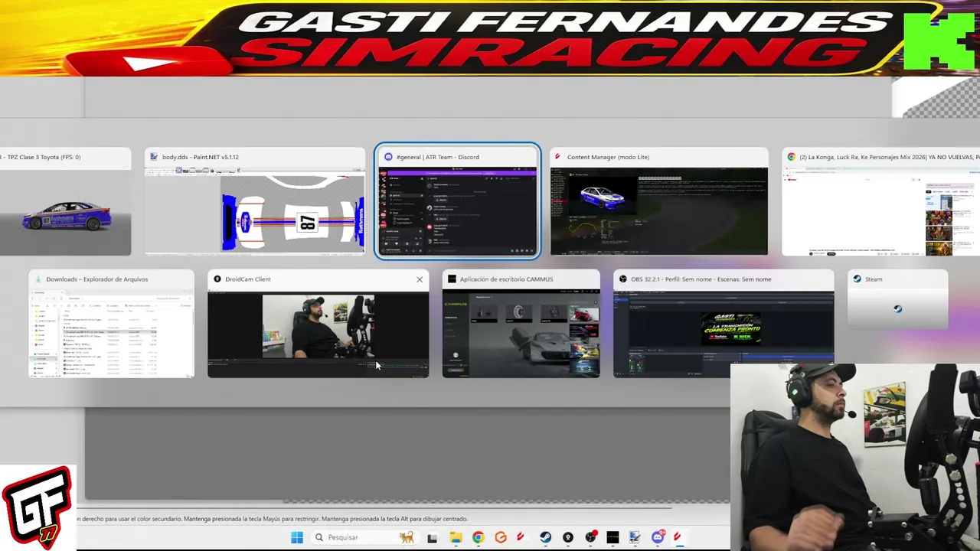Screen dimensions: 980x551
Task: Switch to Aplicación de escritorio CAMMUS window
Action: click(521, 324)
